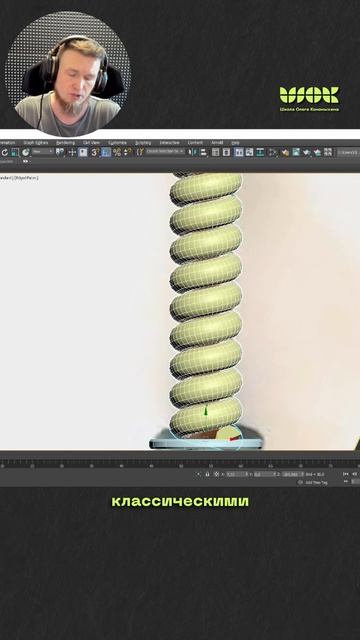This screenshot has height=640, width=360.
Task: Toggle Keyboard Shortcut Override icon
Action: point(83,152)
